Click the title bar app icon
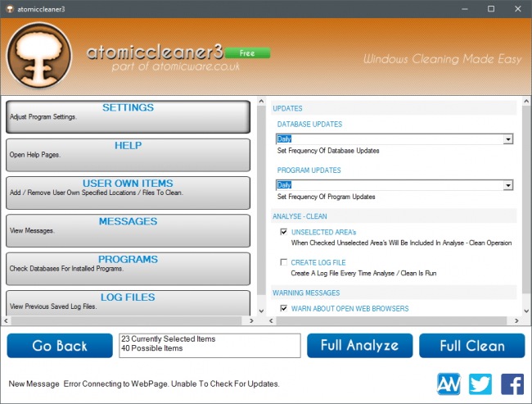532x404 pixels. point(10,9)
